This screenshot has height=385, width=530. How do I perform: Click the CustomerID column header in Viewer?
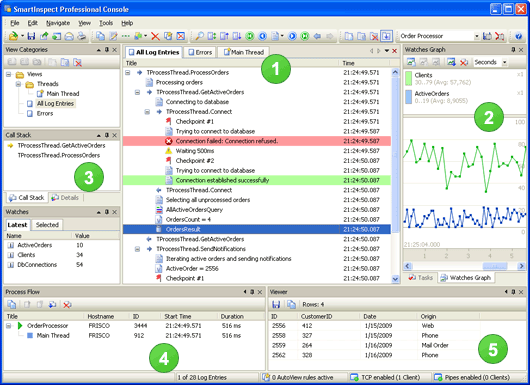point(329,316)
